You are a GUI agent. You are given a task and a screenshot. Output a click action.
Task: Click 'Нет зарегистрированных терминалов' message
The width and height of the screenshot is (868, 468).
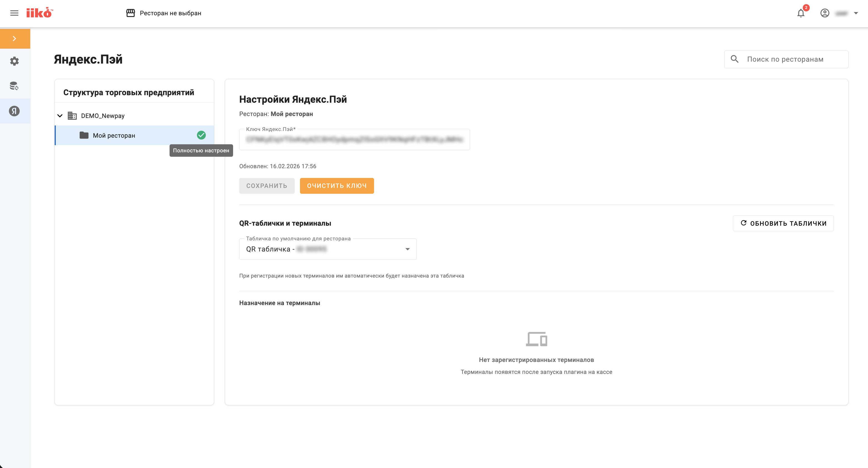[x=536, y=360]
